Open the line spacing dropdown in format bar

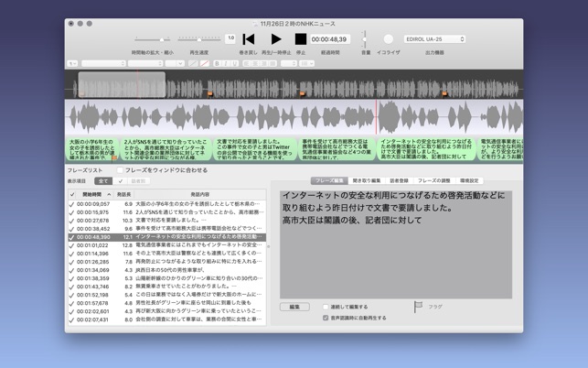click(289, 63)
